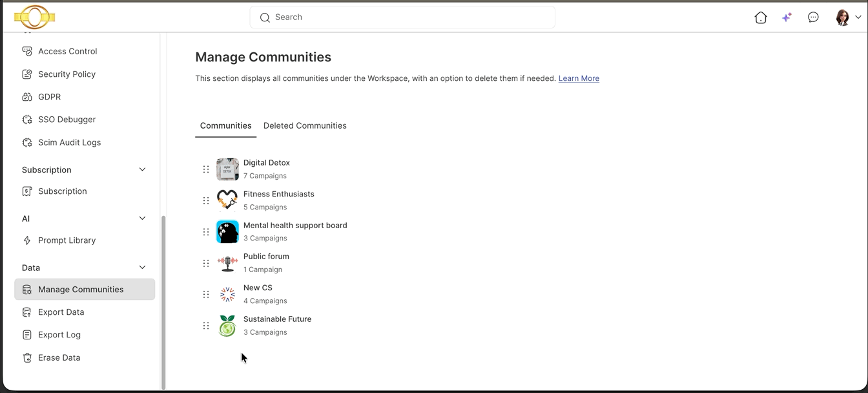Switch to the Deleted Communities tab
Image resolution: width=868 pixels, height=393 pixels.
click(x=305, y=126)
